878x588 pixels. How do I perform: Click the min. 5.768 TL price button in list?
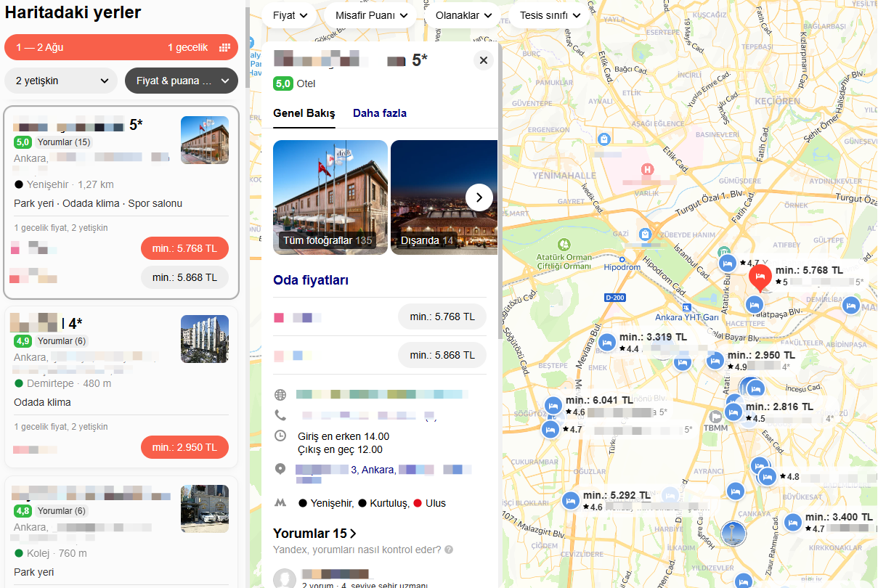[184, 248]
